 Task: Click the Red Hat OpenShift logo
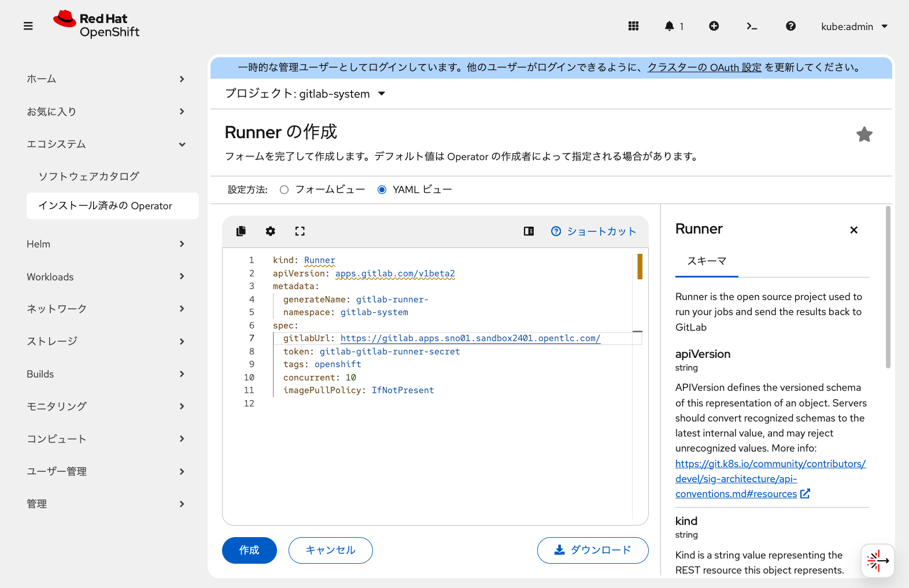pyautogui.click(x=97, y=25)
